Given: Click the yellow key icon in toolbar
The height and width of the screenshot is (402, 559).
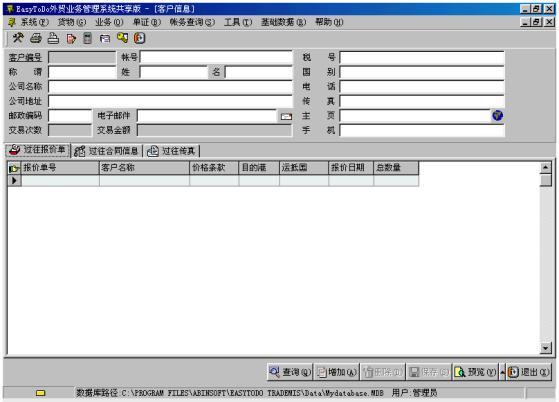Looking at the screenshot, I should 122,38.
